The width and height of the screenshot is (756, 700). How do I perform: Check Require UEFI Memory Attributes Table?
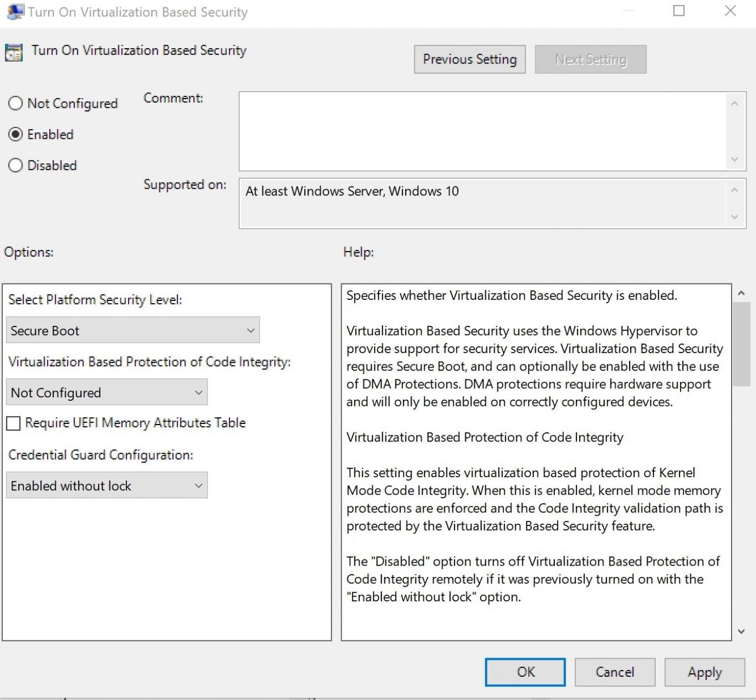[x=13, y=423]
